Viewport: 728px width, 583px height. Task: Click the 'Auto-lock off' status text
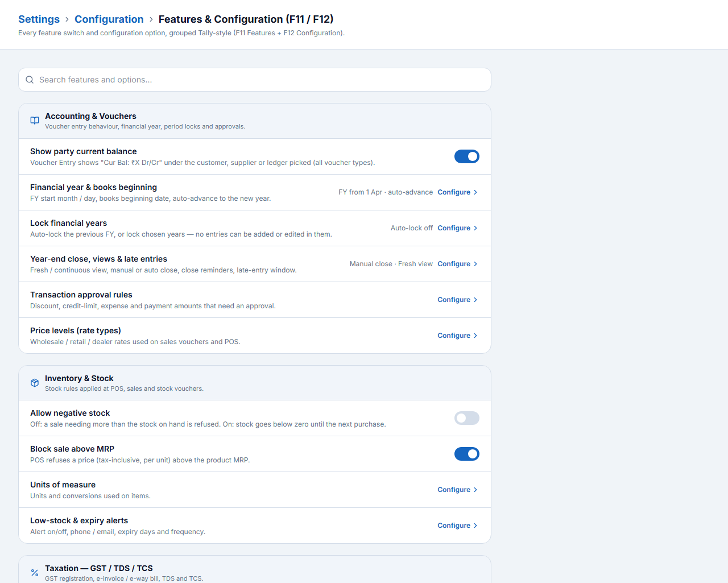(x=412, y=228)
